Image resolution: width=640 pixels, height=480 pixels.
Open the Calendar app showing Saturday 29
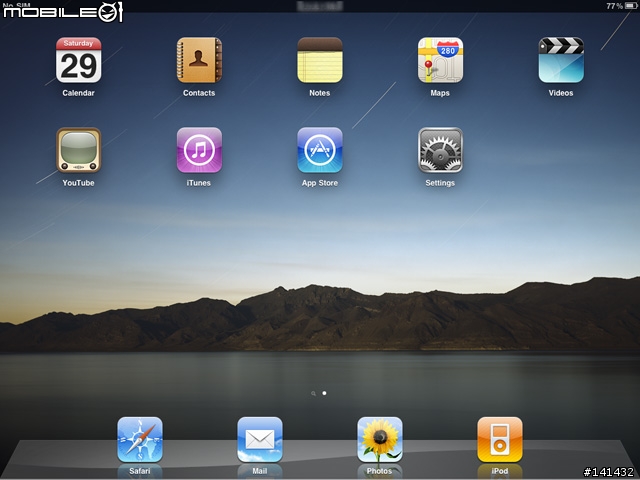pyautogui.click(x=78, y=60)
